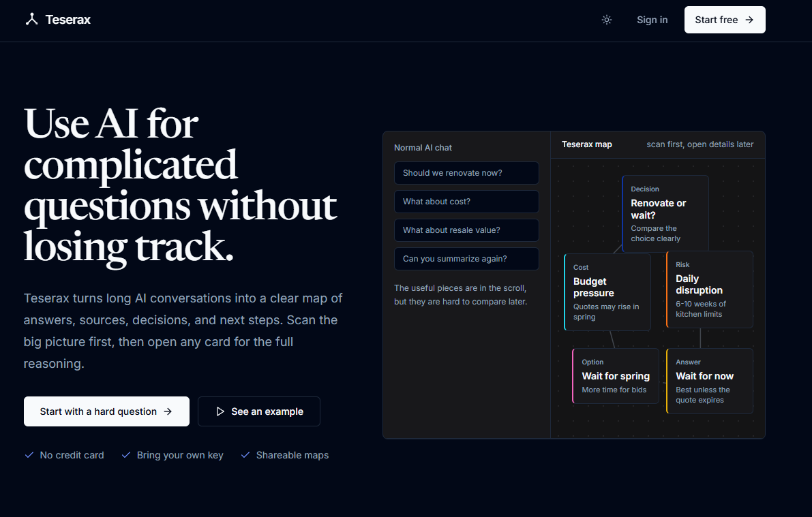812x517 pixels.
Task: Click the play triangle icon on See an example
Action: coord(220,411)
